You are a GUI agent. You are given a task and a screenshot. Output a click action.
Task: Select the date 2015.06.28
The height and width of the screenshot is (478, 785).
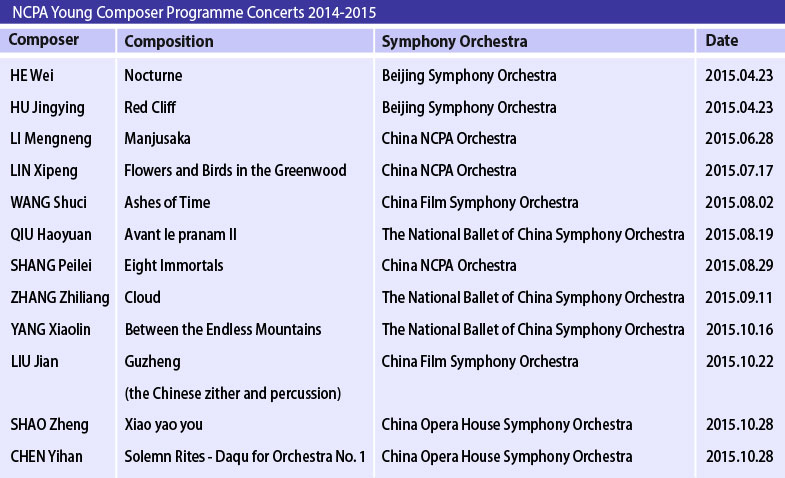click(x=739, y=139)
